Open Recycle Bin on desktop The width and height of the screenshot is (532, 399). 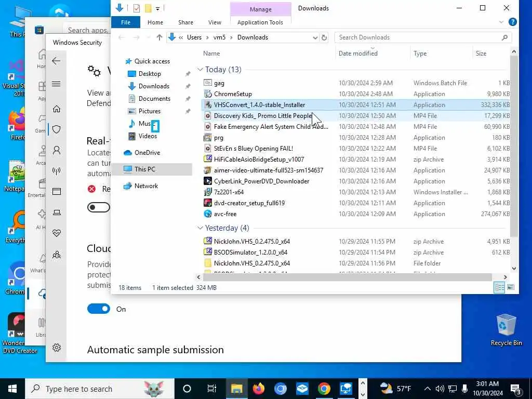click(506, 330)
